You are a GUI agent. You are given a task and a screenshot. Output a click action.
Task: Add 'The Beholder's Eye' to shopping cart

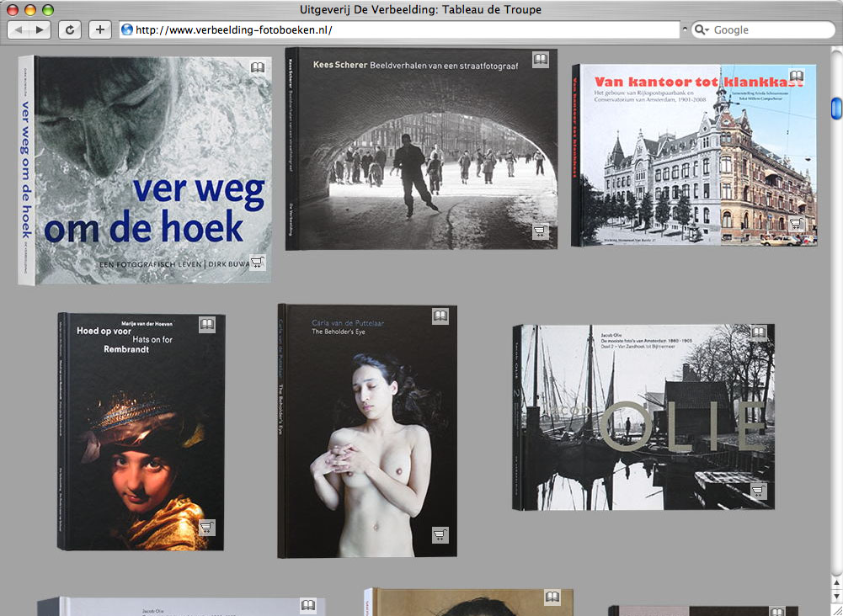[x=440, y=534]
